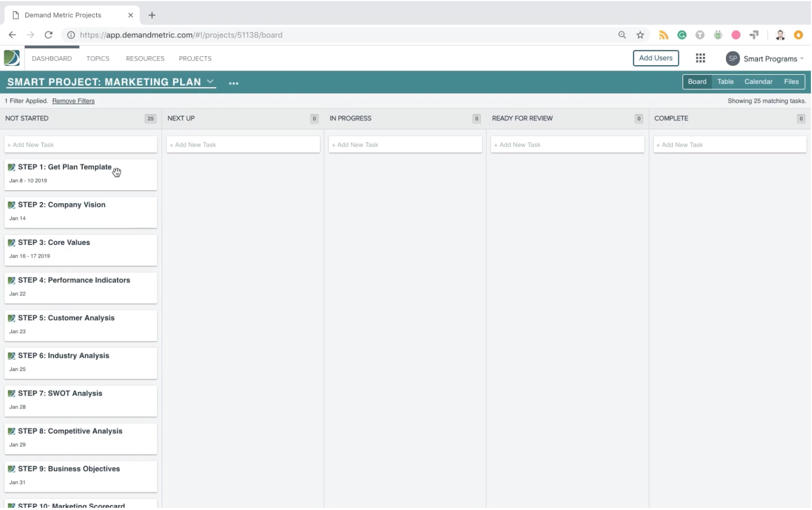Open STEP 5: Customer Analysis task

[81, 326]
